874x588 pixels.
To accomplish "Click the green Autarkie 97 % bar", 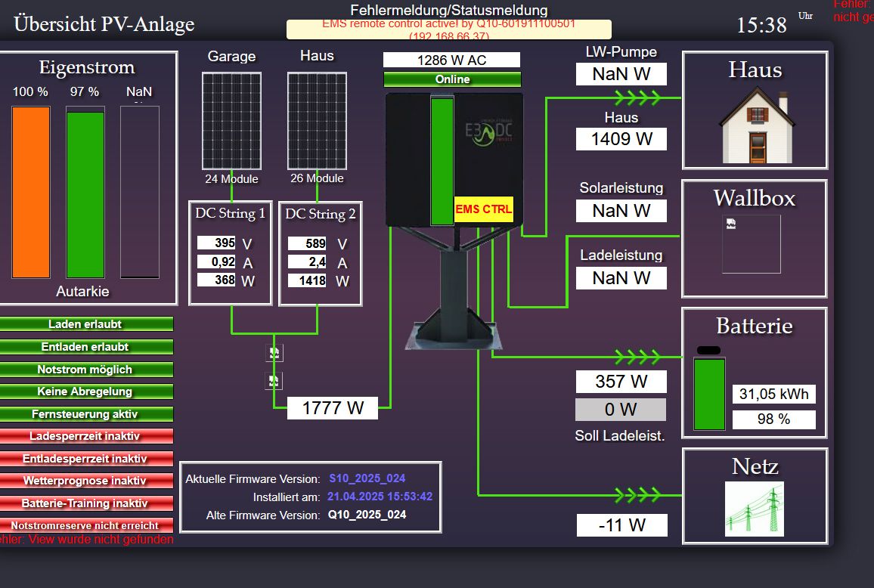I will coord(85,194).
